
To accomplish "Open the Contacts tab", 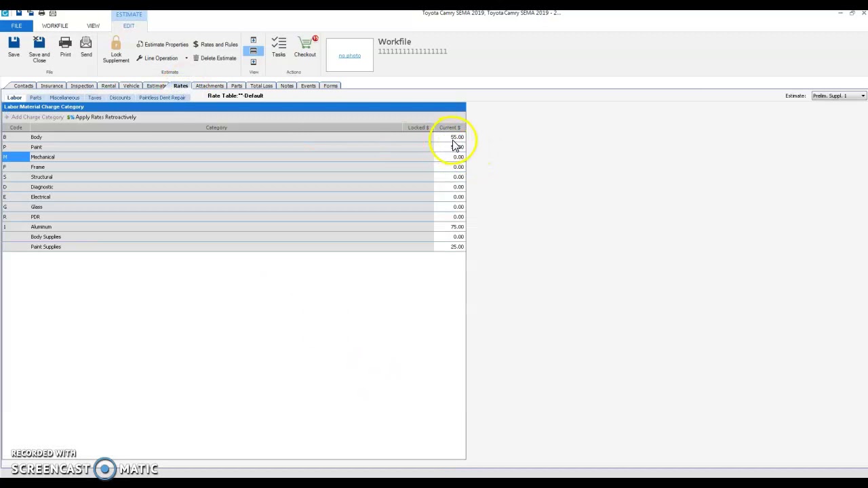I will click(23, 86).
